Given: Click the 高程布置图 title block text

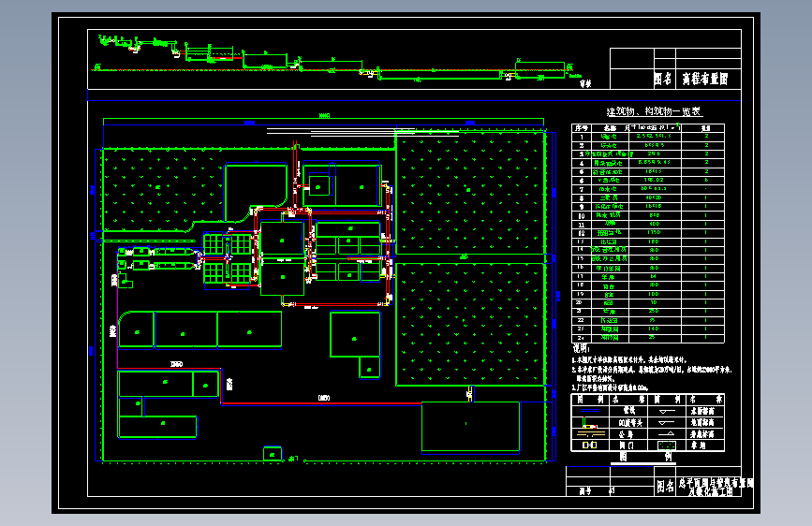Looking at the screenshot, I should click(705, 79).
